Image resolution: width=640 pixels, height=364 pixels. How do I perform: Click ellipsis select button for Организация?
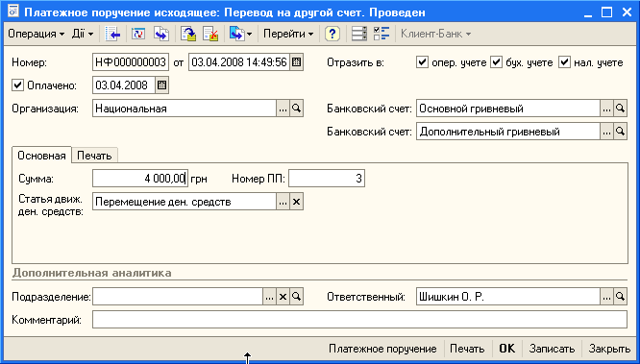point(283,109)
